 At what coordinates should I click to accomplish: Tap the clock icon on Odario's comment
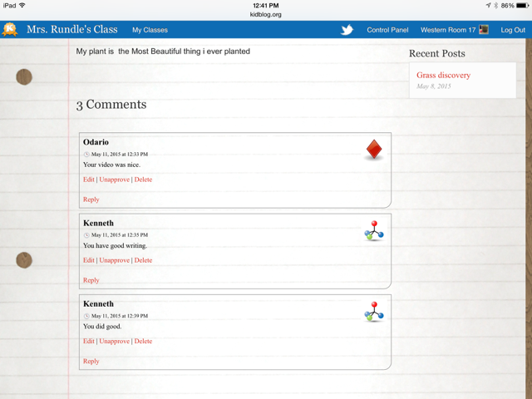[x=86, y=154]
